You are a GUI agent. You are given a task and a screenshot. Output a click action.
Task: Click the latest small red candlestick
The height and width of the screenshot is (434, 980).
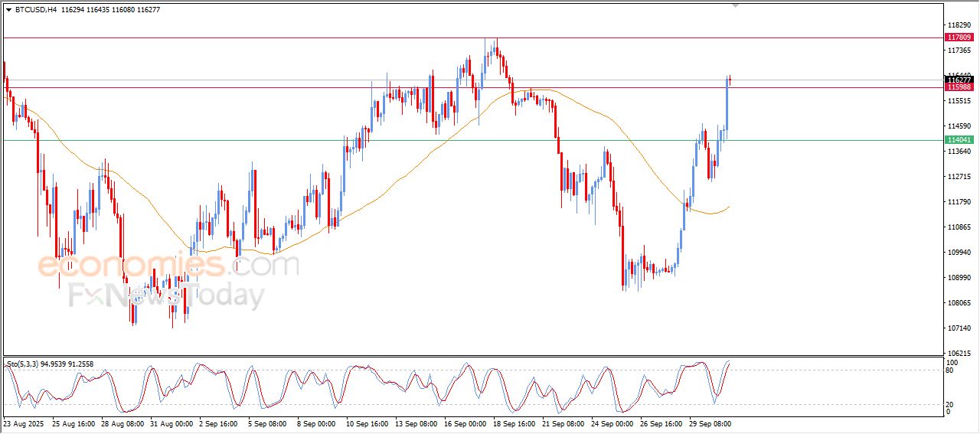730,80
